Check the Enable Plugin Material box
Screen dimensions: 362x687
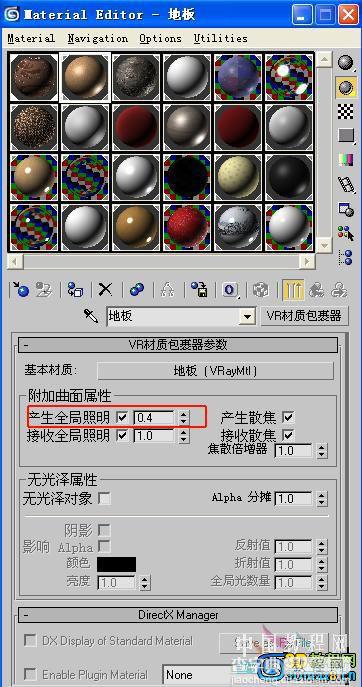coord(30,674)
